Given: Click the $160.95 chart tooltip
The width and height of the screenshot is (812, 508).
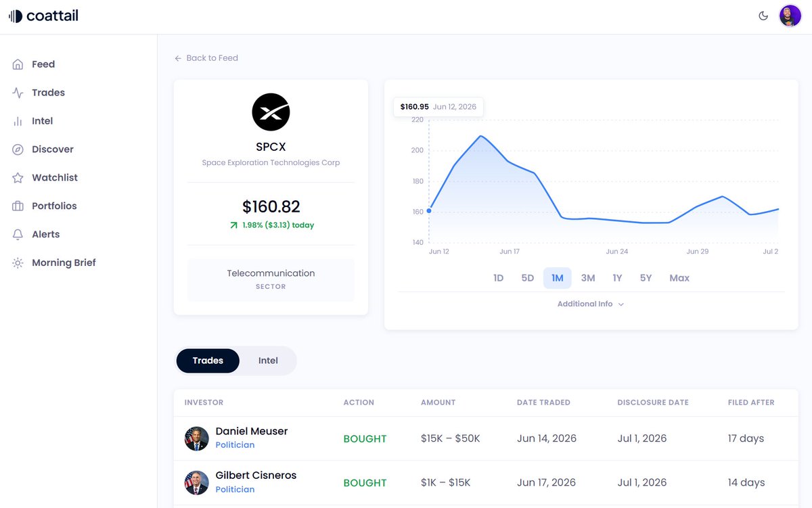Looking at the screenshot, I should click(438, 107).
